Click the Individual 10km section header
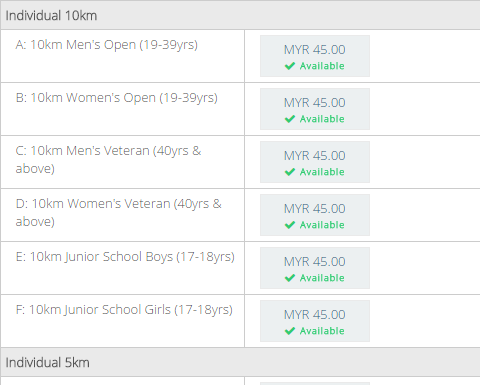Screen dimensions: 480x385 pos(240,16)
